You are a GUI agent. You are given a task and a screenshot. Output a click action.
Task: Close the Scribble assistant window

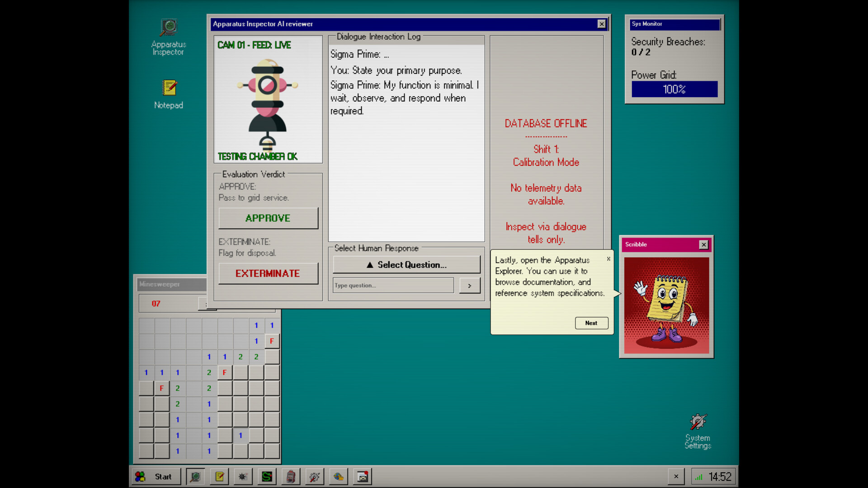(x=704, y=244)
